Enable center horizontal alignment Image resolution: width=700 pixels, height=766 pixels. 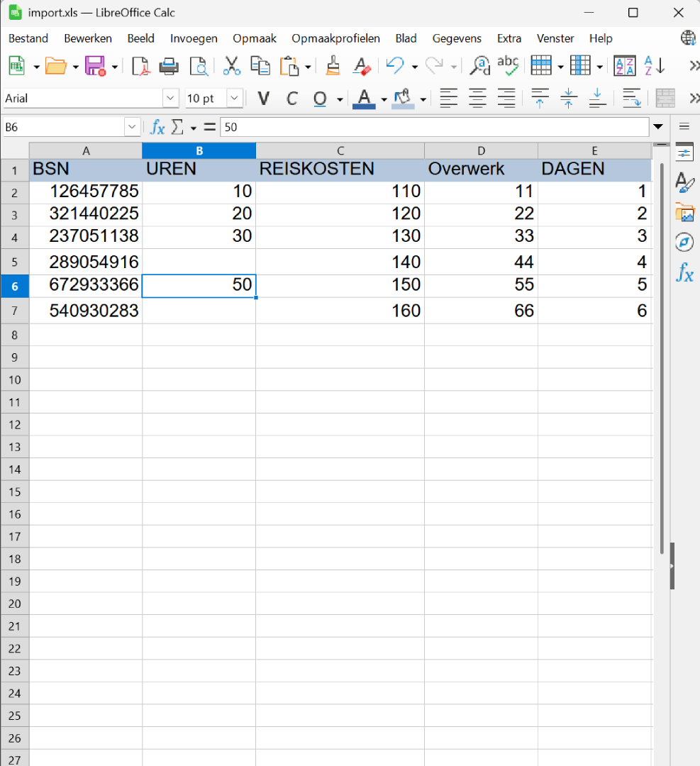coord(477,99)
